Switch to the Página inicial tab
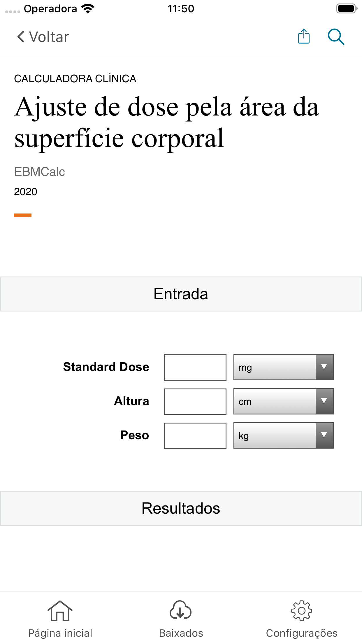 [60, 621]
